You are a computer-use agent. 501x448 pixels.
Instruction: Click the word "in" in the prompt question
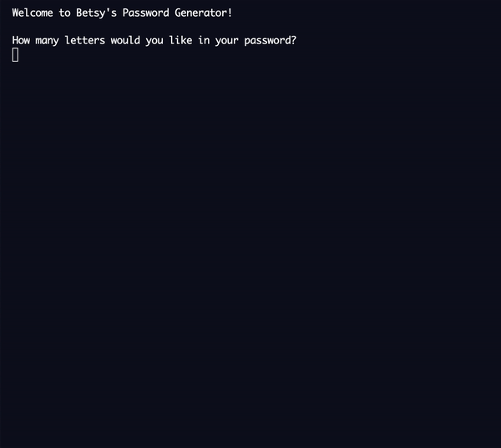[x=204, y=40]
